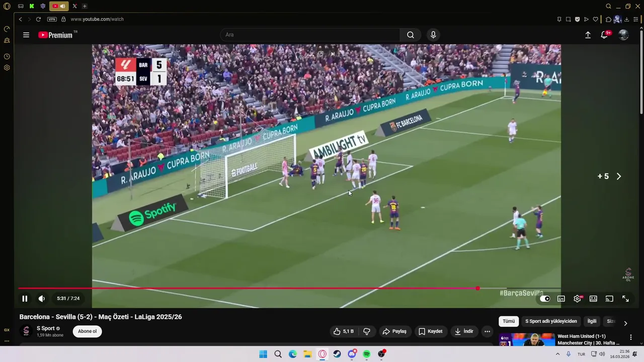
Task: Pop out video with picture-in-picture icon
Action: (x=320, y=54)
